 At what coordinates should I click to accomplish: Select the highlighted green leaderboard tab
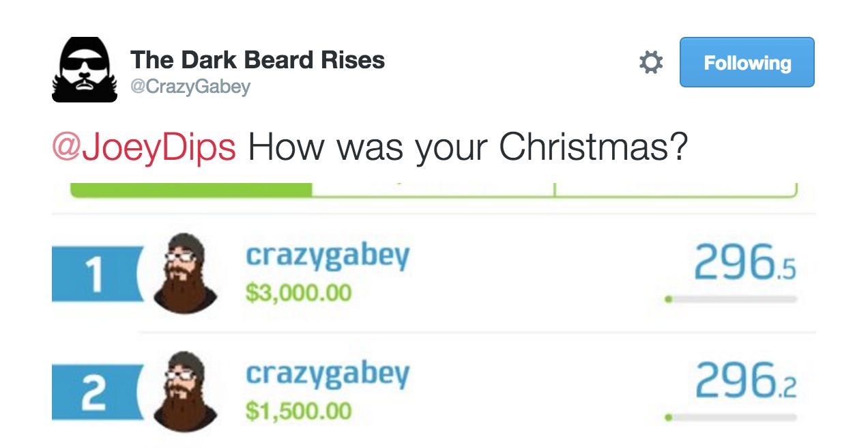point(191,190)
